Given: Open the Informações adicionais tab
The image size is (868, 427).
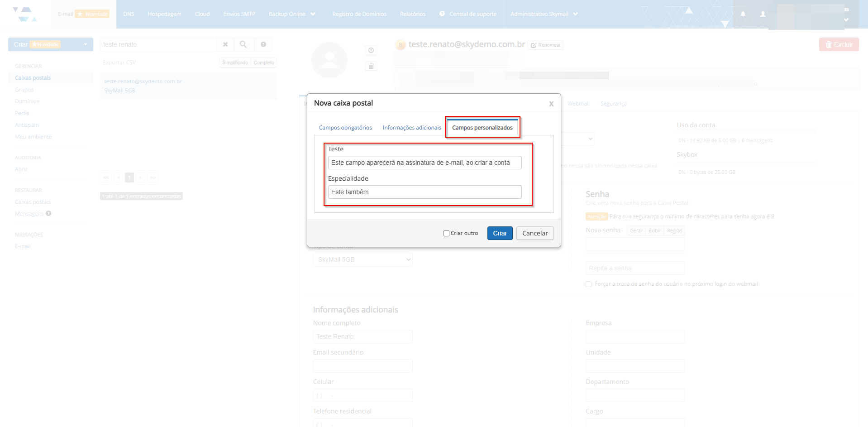Looking at the screenshot, I should pyautogui.click(x=412, y=128).
